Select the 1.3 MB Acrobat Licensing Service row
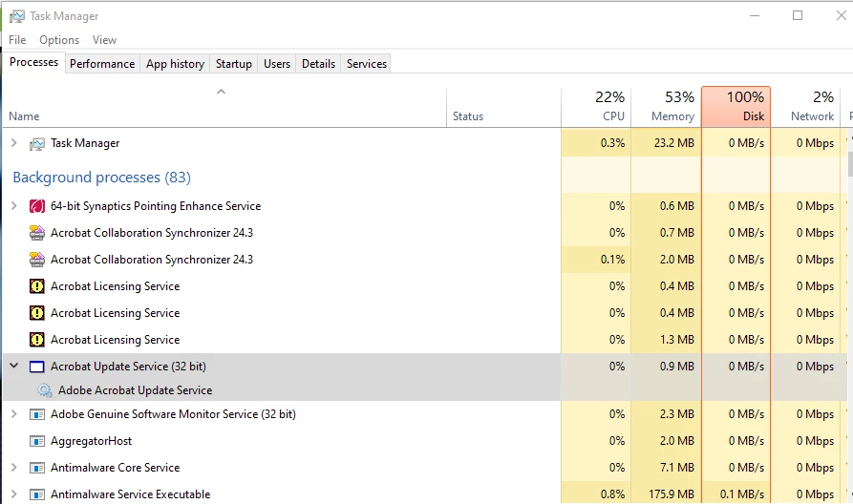The image size is (853, 504). 424,340
